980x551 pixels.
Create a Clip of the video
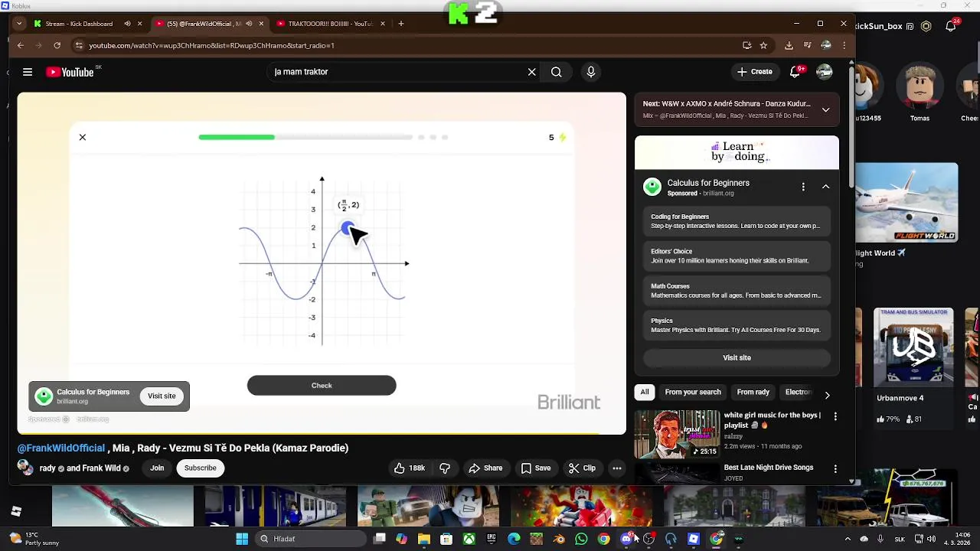(x=581, y=468)
